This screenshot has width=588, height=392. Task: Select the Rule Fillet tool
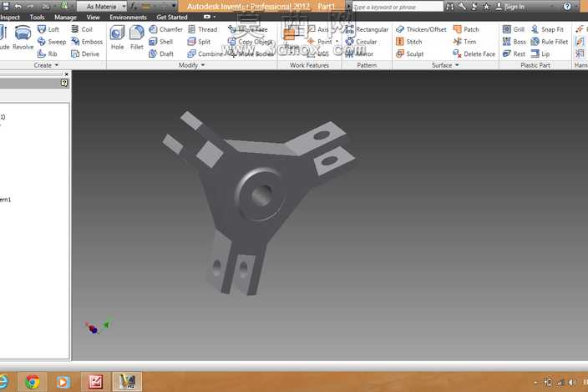[550, 42]
